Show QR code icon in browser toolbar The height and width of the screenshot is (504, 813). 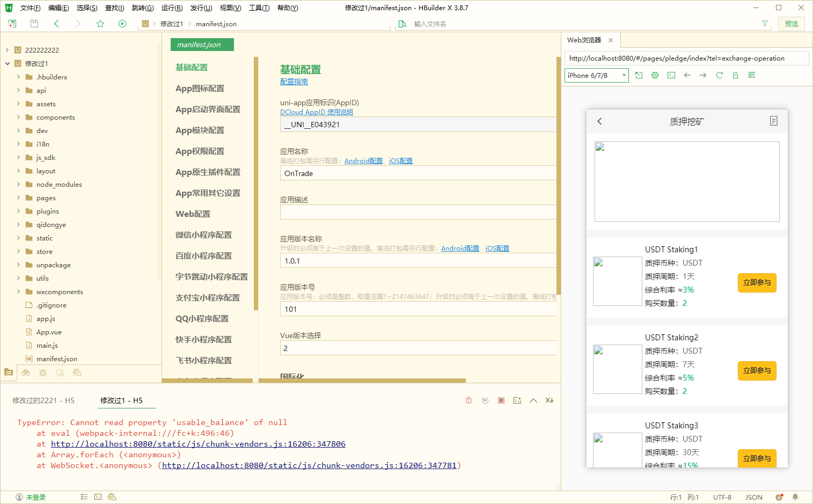coord(751,75)
